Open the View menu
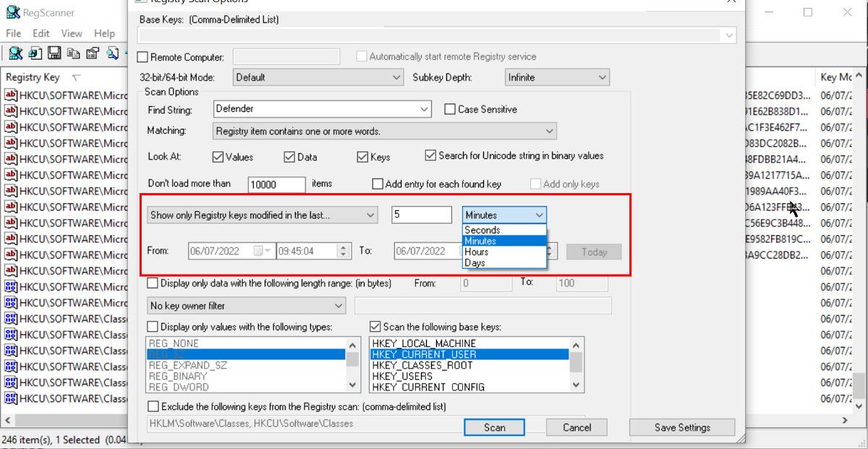Image resolution: width=868 pixels, height=449 pixels. 72,33
